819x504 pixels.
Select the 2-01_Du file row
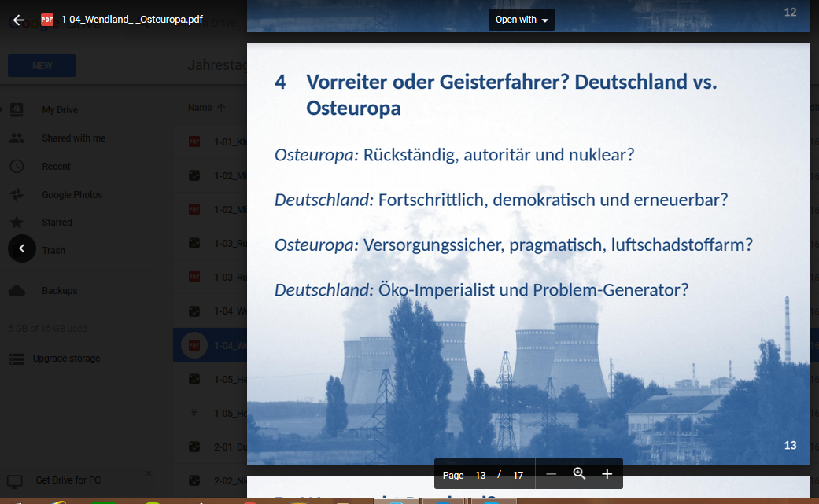pos(210,447)
